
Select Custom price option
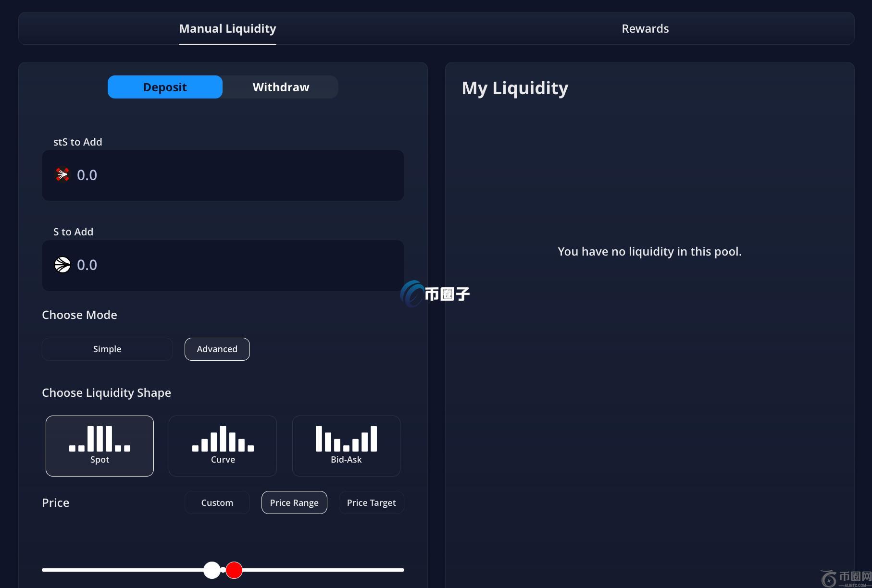coord(217,502)
